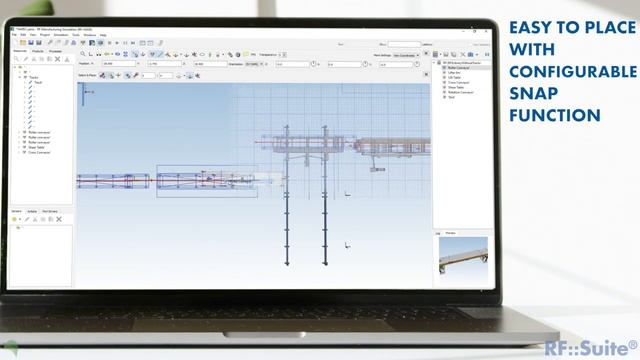Click the dial icon after the third rotation field
Image resolution: width=640 pixels, height=360 pixels.
point(417,64)
